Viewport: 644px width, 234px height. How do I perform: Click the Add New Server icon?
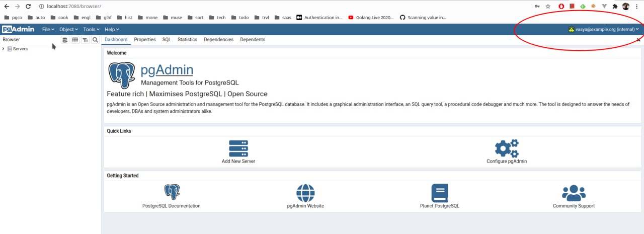(x=238, y=148)
